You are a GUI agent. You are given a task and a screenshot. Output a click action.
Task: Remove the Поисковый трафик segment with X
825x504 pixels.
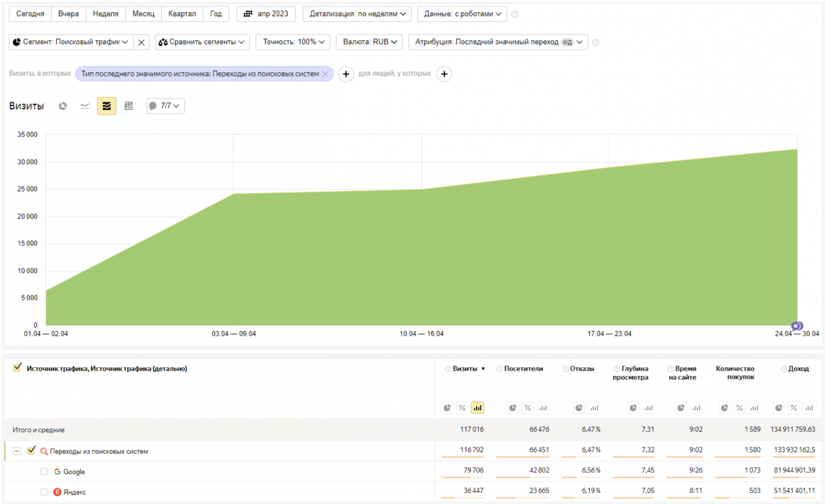[x=141, y=42]
